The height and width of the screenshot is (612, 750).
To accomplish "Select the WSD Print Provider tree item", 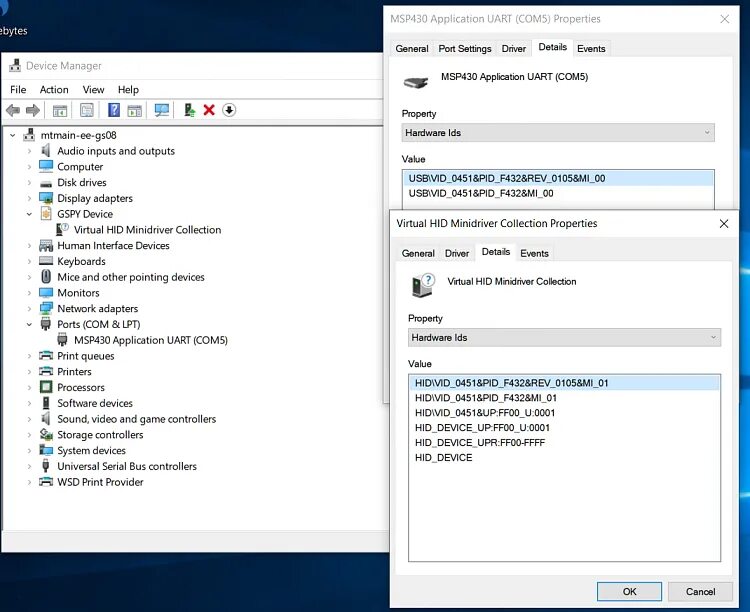I will (x=100, y=482).
